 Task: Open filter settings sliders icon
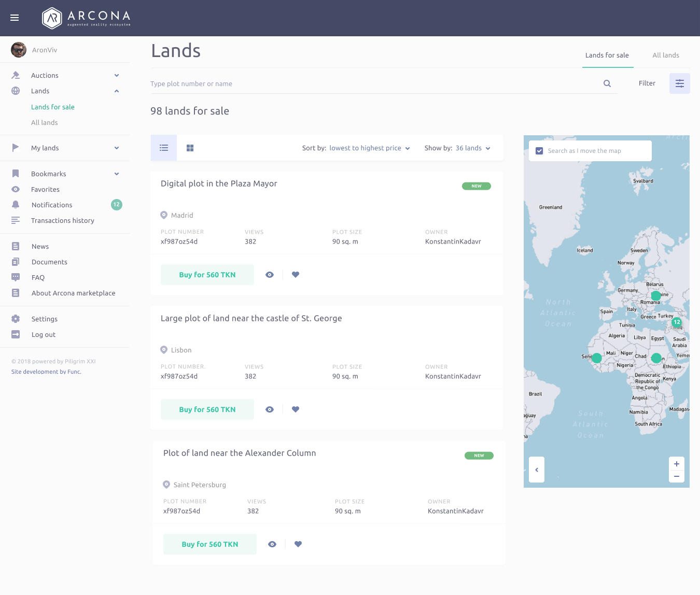click(679, 83)
